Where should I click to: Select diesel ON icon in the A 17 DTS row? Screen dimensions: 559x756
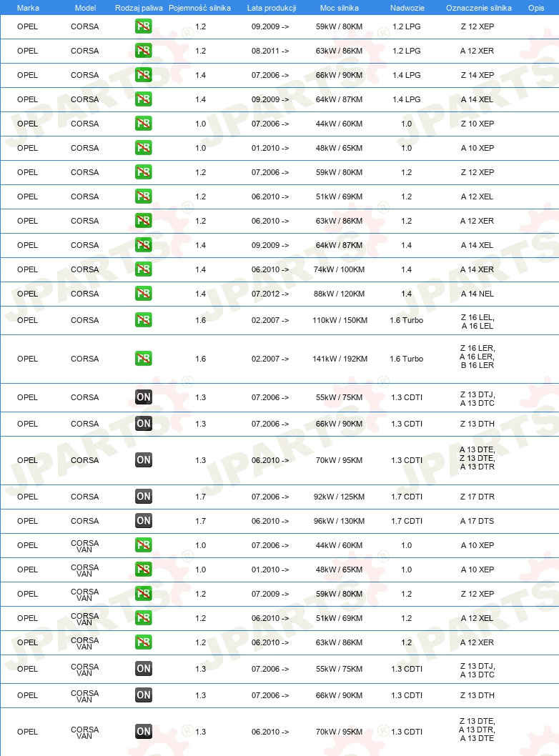(x=143, y=521)
